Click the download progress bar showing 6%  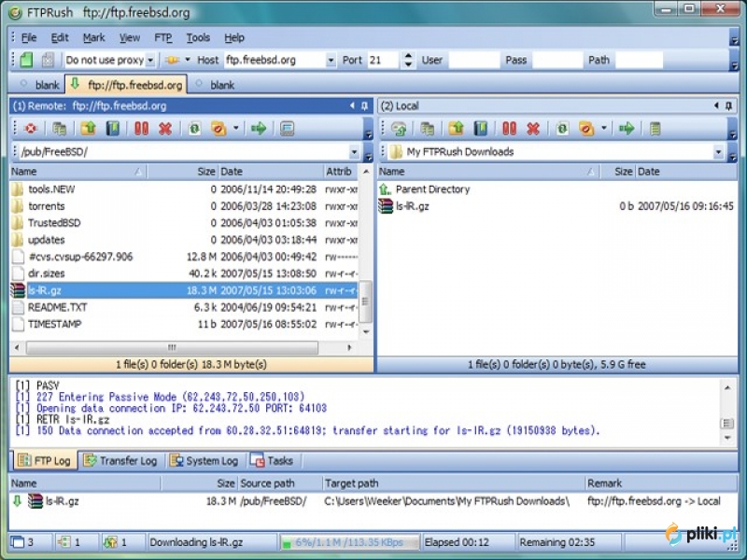point(349,542)
